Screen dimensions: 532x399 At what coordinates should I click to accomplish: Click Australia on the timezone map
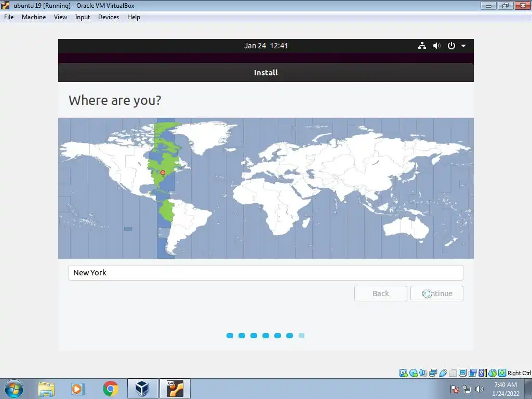(x=406, y=228)
